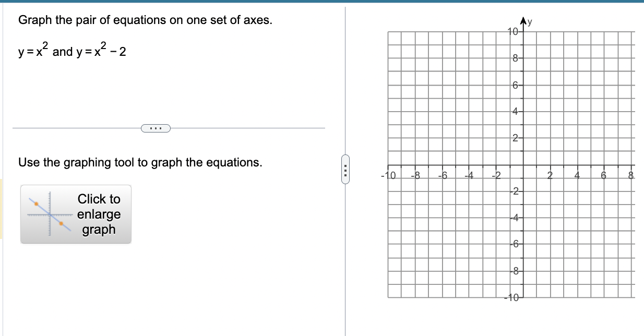The height and width of the screenshot is (336, 644).
Task: Click inside the blank graphing grid
Action: coord(459,104)
